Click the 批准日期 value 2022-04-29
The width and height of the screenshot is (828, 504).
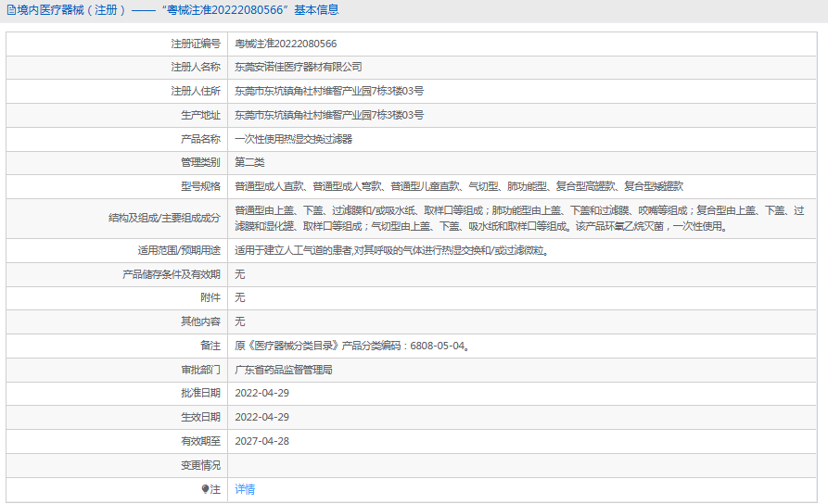(x=261, y=393)
